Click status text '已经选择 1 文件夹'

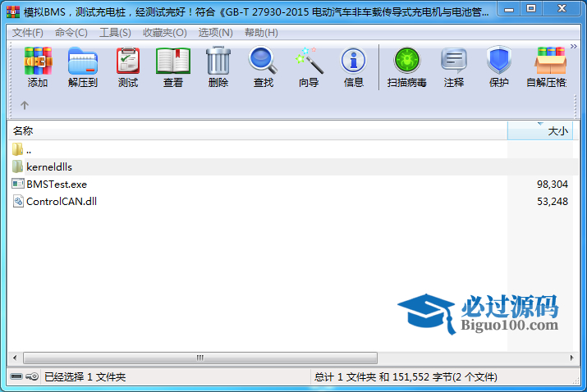click(85, 376)
